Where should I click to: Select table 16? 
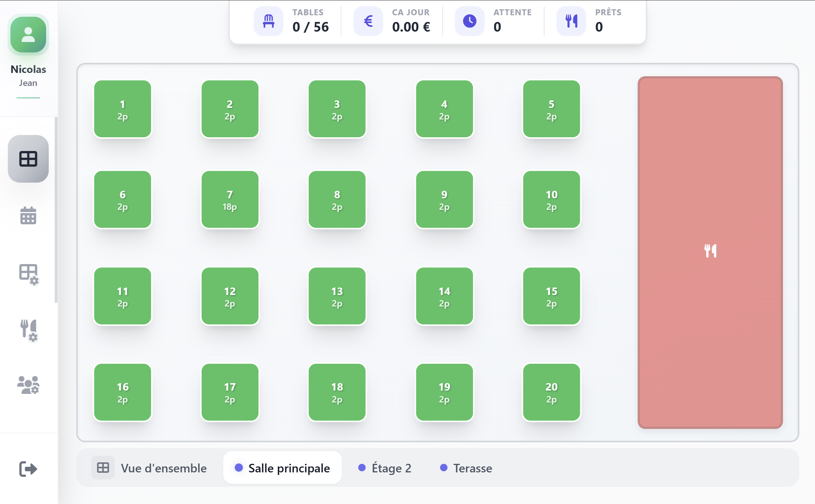(x=123, y=392)
